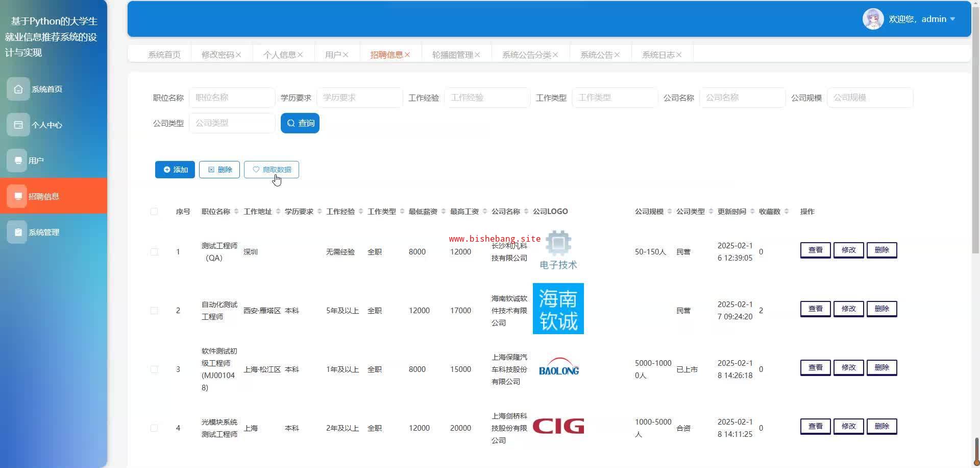Close the 系统日志 tab via X icon
This screenshot has width=980, height=468.
coord(679,55)
